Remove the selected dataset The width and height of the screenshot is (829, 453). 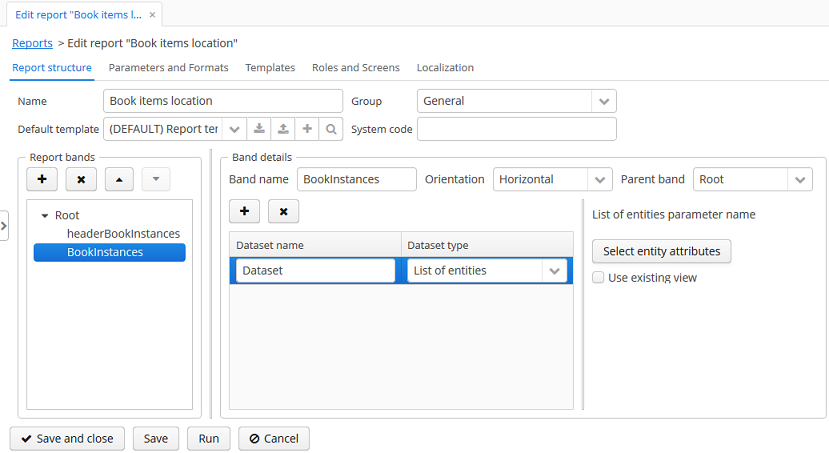(283, 211)
